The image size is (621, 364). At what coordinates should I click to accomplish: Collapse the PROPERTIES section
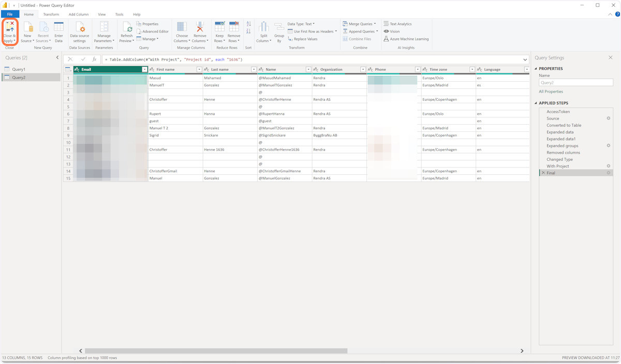[536, 69]
